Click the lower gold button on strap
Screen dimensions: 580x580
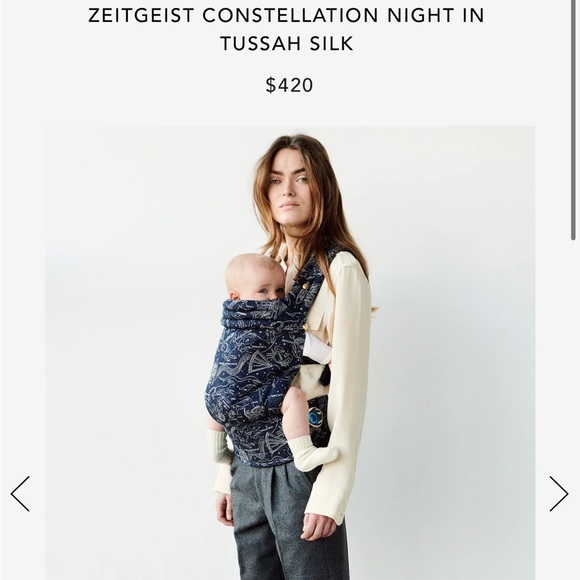coord(306,327)
